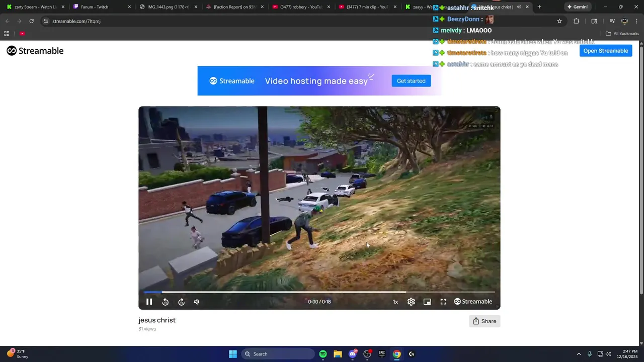Click the taskbar Search box
The width and height of the screenshot is (644, 362).
click(x=278, y=354)
